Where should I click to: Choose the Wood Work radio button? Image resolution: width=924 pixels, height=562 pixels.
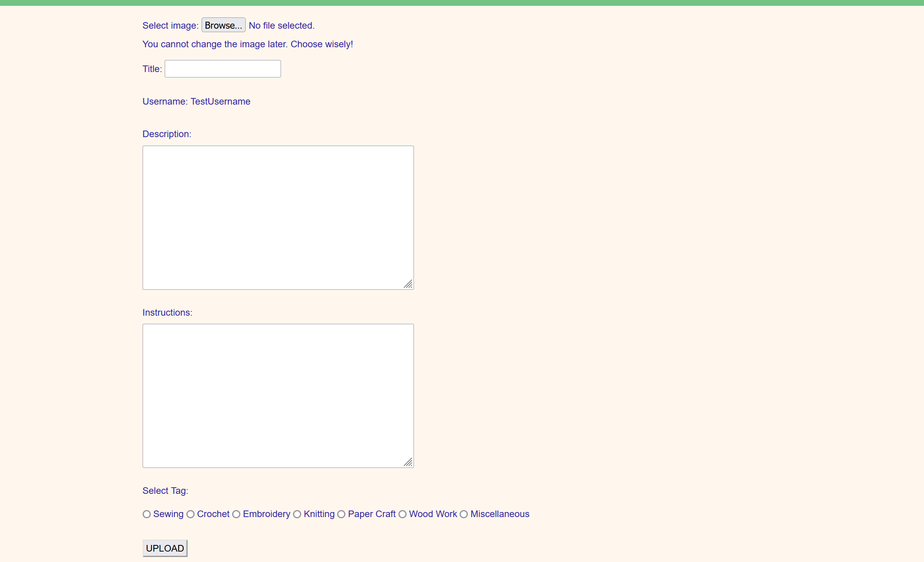tap(402, 514)
